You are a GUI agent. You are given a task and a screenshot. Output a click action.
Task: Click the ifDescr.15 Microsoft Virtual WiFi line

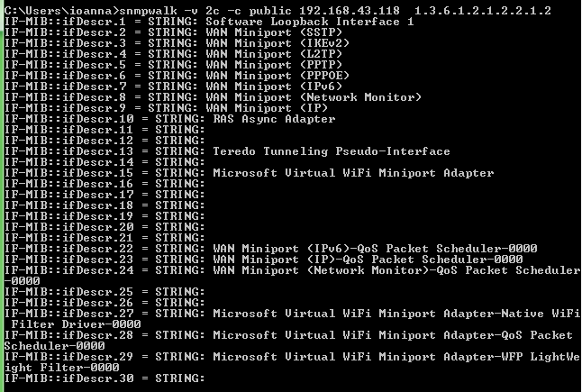tap(249, 173)
